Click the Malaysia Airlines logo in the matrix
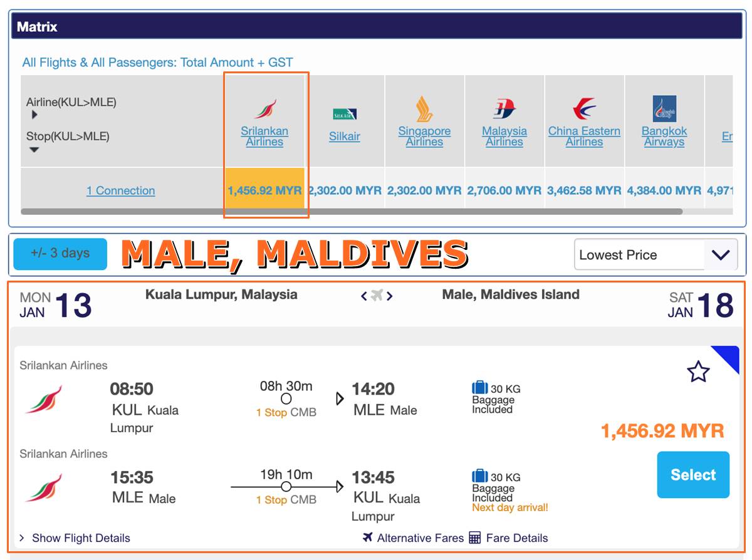The image size is (752, 560). point(504,109)
